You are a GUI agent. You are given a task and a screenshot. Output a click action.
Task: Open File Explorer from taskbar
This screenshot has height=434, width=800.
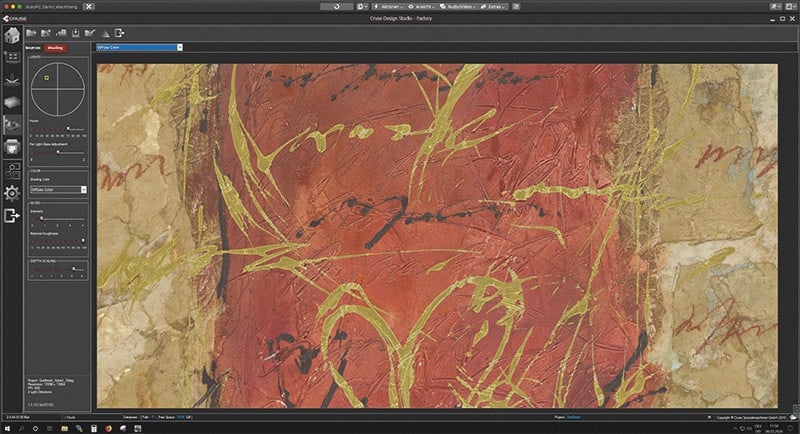(64, 429)
